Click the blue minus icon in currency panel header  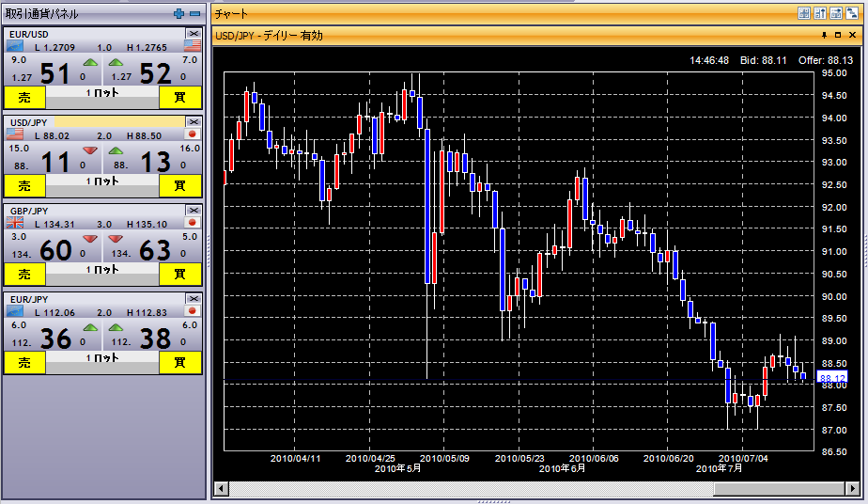194,14
